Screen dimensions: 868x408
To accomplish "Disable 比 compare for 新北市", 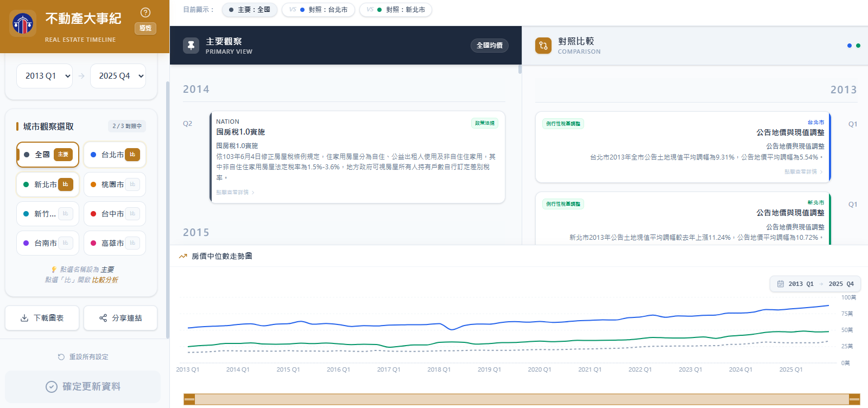I will coord(65,184).
